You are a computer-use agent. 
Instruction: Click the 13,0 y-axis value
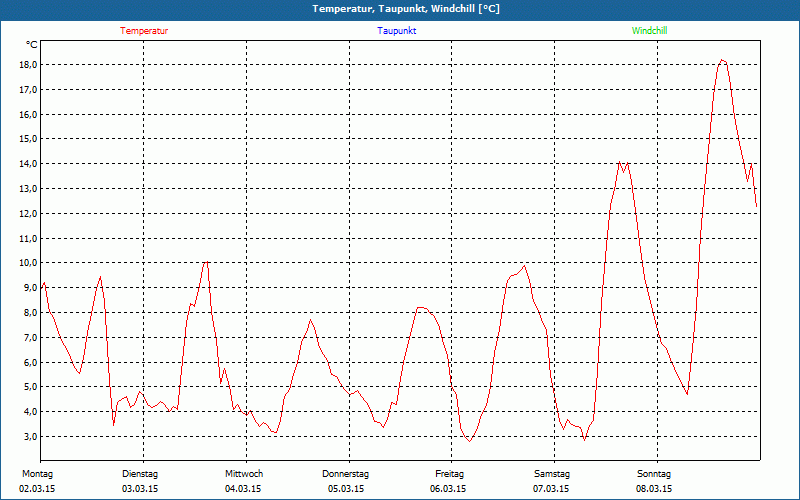[x=28, y=189]
